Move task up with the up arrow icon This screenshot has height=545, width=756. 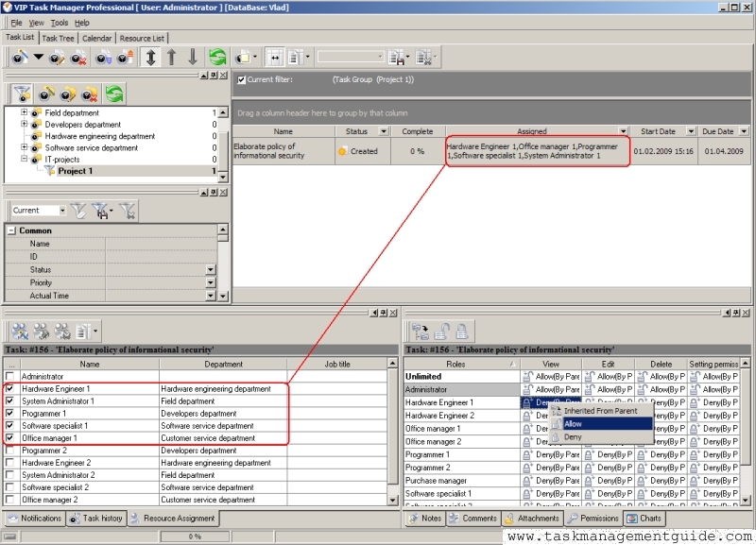click(x=172, y=58)
